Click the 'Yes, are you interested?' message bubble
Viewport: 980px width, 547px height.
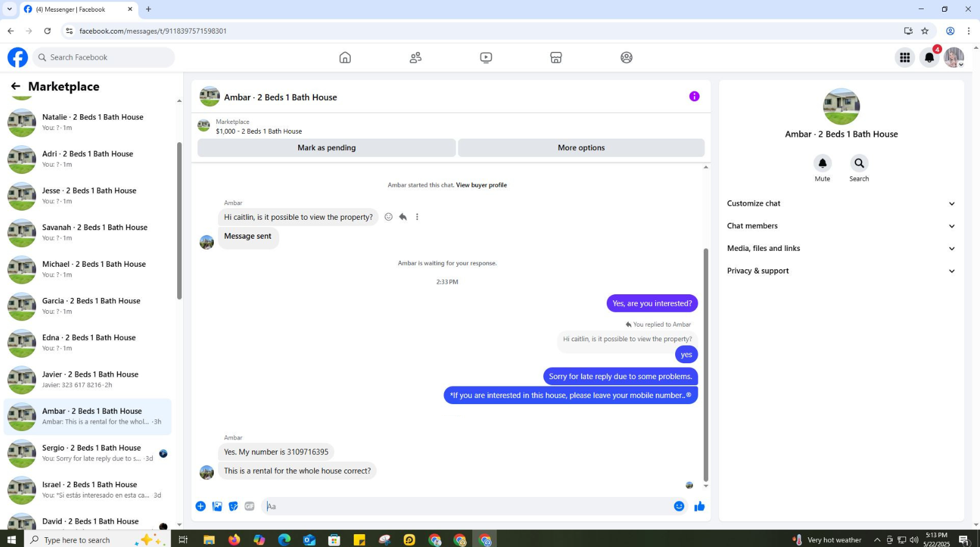point(652,303)
